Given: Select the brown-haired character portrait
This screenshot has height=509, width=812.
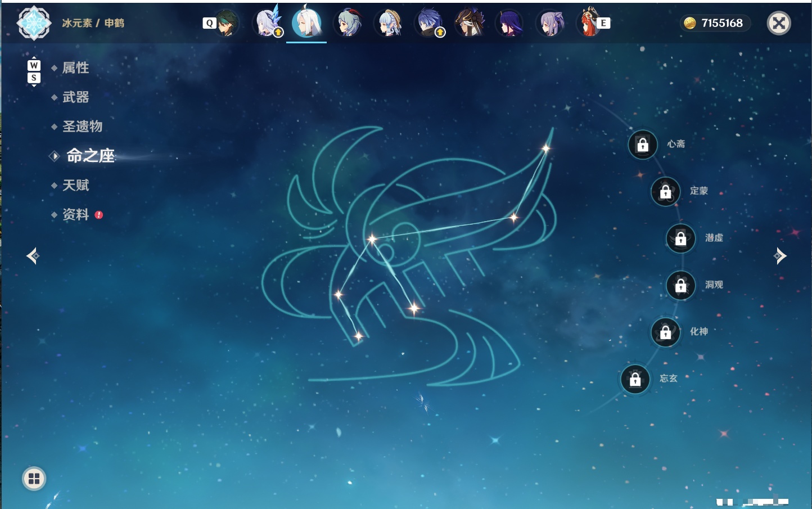Looking at the screenshot, I should click(470, 23).
